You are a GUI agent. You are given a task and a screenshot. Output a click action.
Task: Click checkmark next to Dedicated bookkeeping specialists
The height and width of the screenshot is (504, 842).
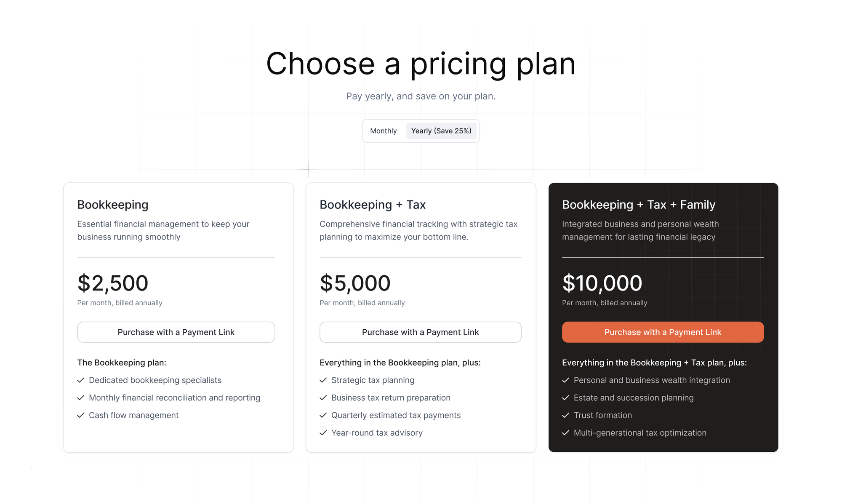click(x=81, y=380)
